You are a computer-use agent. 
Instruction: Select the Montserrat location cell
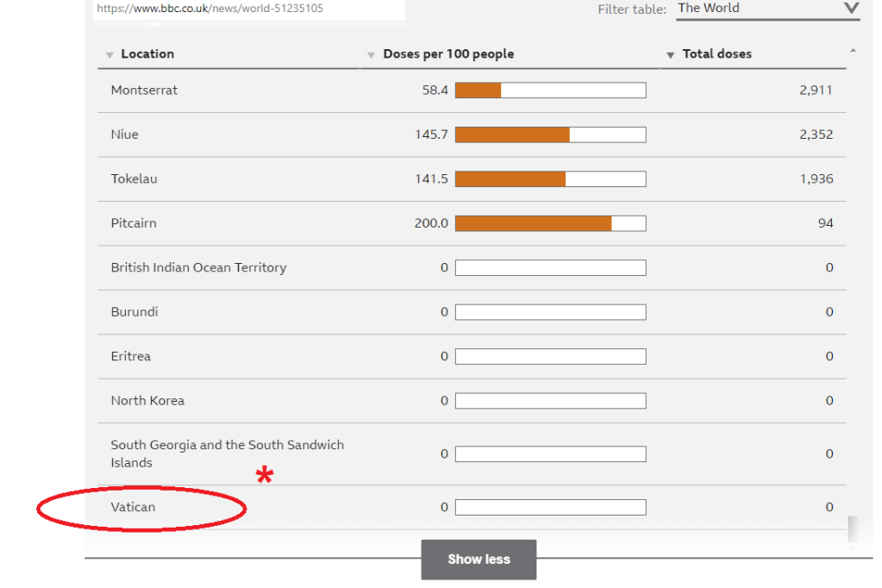point(144,91)
